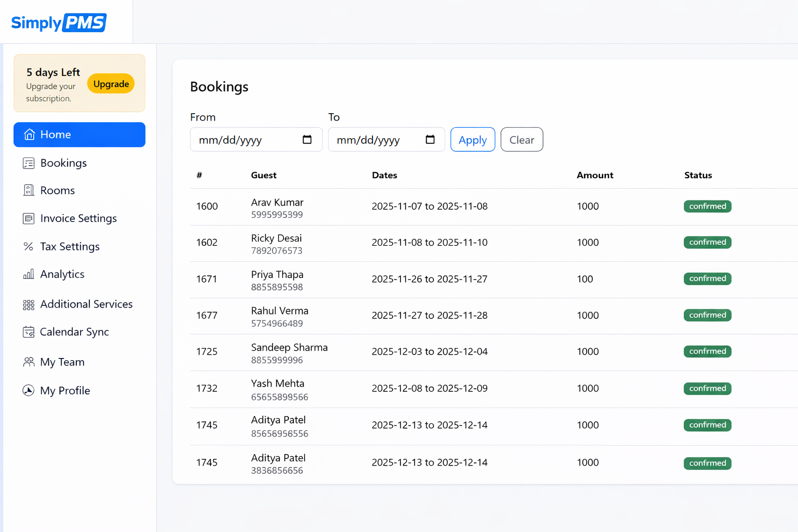Select the Tax Settings percent icon
798x532 pixels.
(x=29, y=246)
